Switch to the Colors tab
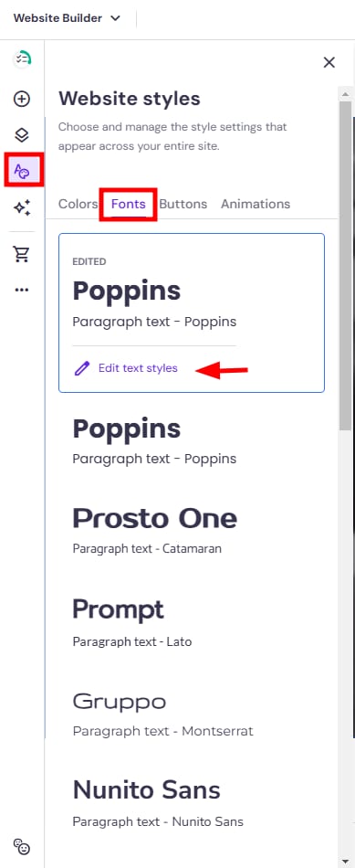Viewport: 355px width, 868px height. 78,204
